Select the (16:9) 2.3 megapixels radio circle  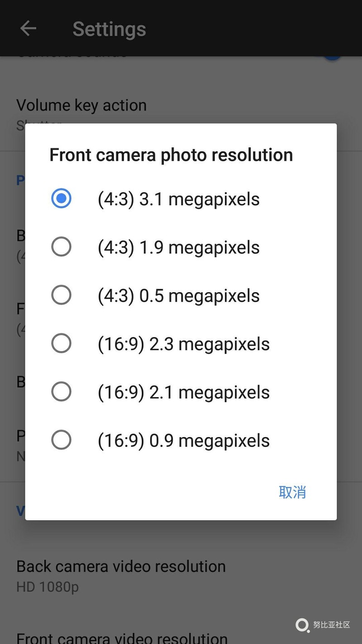[61, 344]
